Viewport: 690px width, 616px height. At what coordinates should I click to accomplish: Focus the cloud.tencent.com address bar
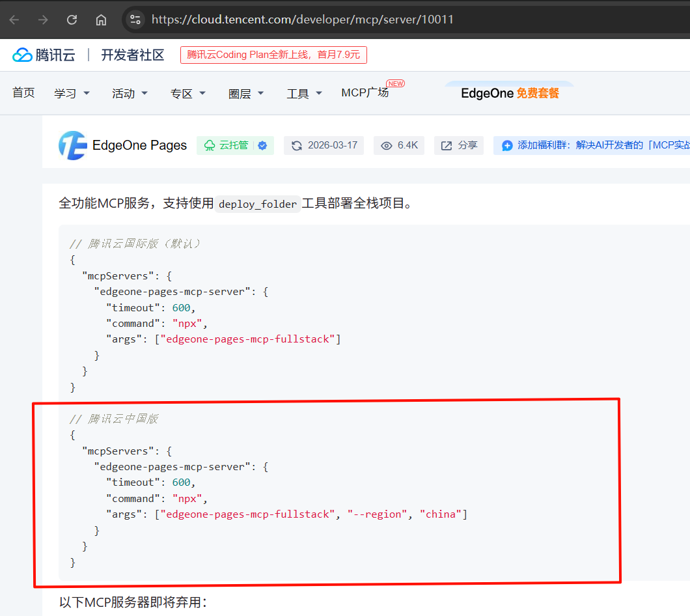(302, 20)
